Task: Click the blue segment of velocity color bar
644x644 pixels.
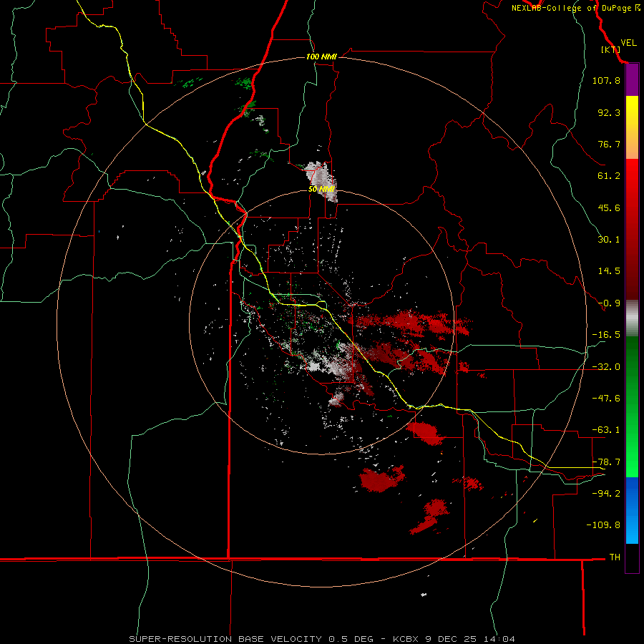Action: (632, 510)
